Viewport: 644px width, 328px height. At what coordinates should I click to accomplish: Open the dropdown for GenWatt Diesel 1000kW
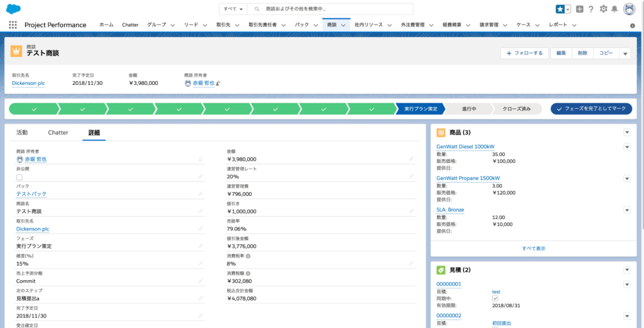click(x=626, y=147)
